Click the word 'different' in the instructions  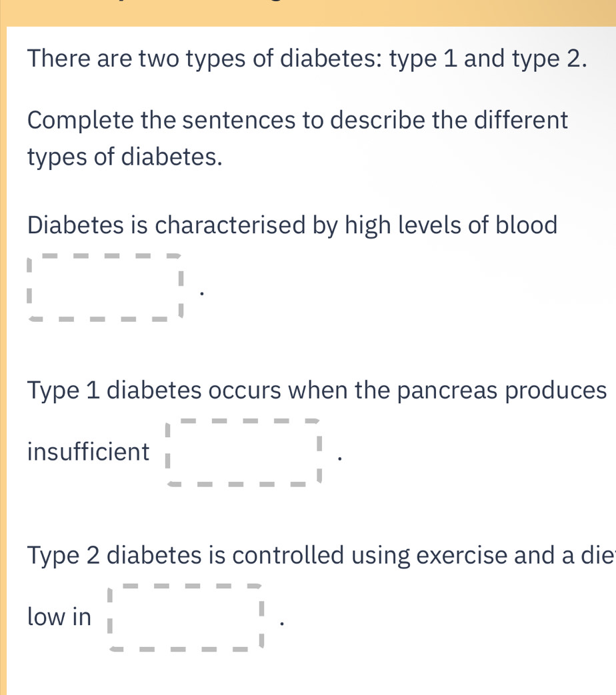point(505,121)
